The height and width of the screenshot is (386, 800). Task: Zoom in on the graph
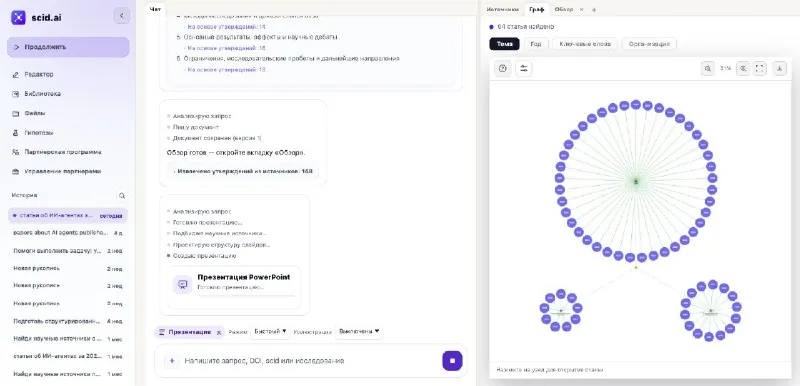[x=743, y=68]
